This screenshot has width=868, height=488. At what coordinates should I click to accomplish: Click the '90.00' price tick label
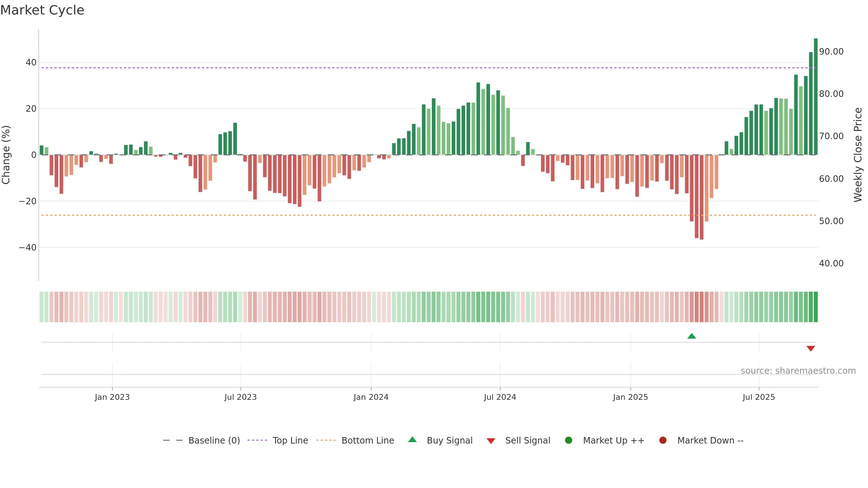coord(831,52)
